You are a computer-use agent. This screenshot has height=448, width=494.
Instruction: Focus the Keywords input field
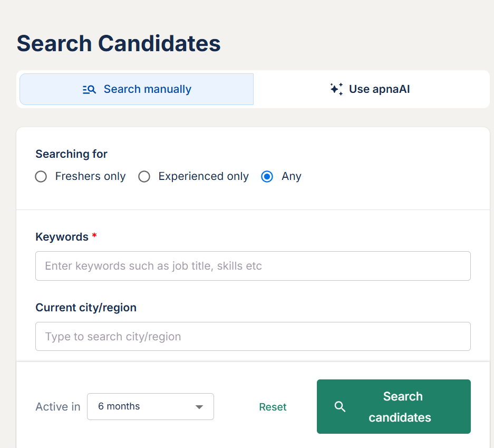coord(253,266)
